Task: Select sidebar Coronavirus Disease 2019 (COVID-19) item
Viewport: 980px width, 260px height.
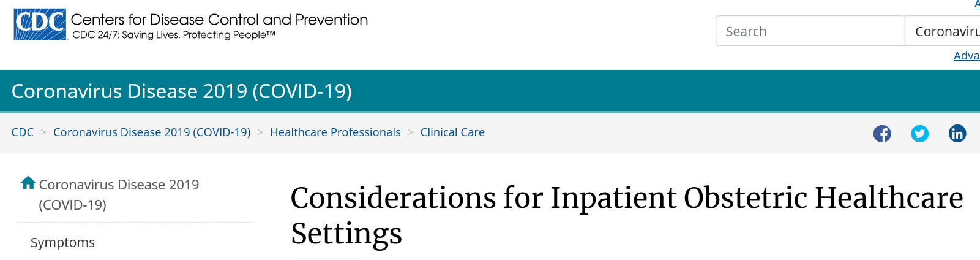Action: 119,194
